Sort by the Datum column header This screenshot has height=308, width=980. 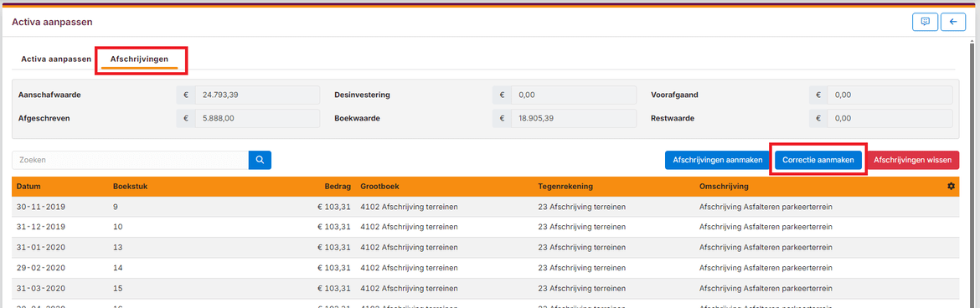[x=28, y=186]
